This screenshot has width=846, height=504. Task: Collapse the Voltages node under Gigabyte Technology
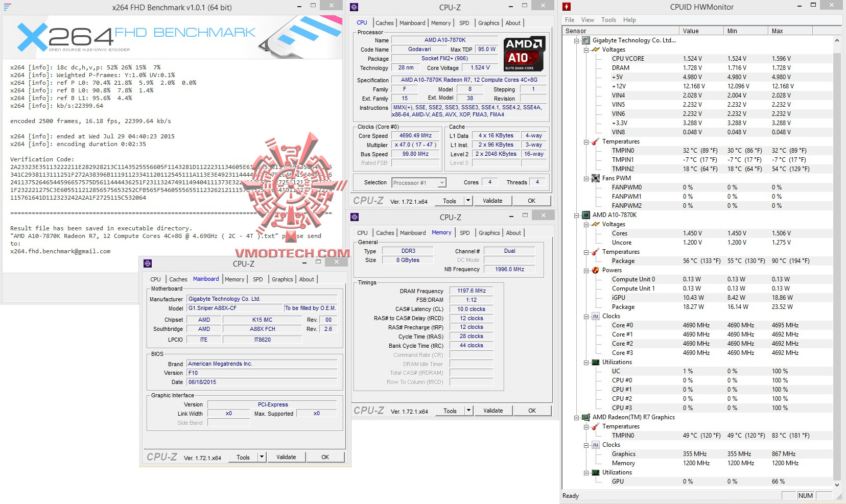[x=586, y=50]
